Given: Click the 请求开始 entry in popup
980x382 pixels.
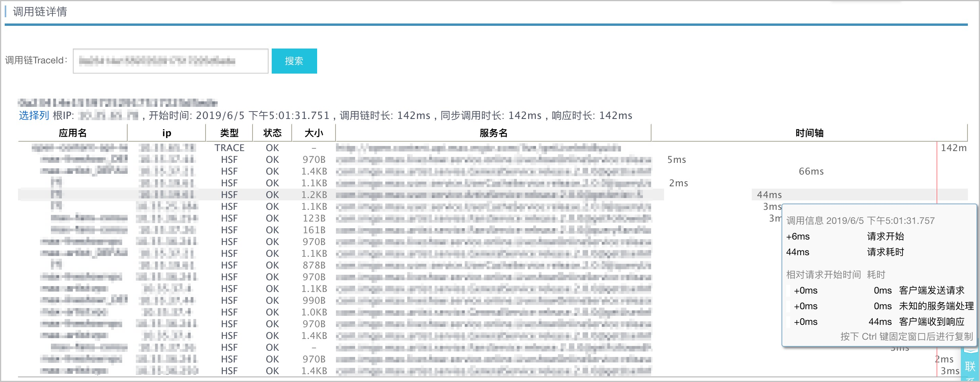Looking at the screenshot, I should pos(886,236).
